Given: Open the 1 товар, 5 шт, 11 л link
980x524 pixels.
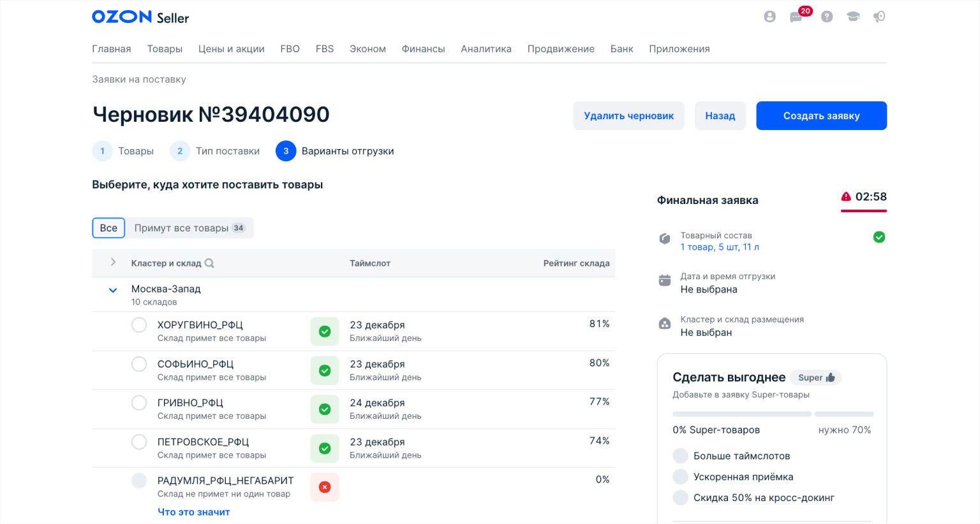Looking at the screenshot, I should click(x=720, y=247).
